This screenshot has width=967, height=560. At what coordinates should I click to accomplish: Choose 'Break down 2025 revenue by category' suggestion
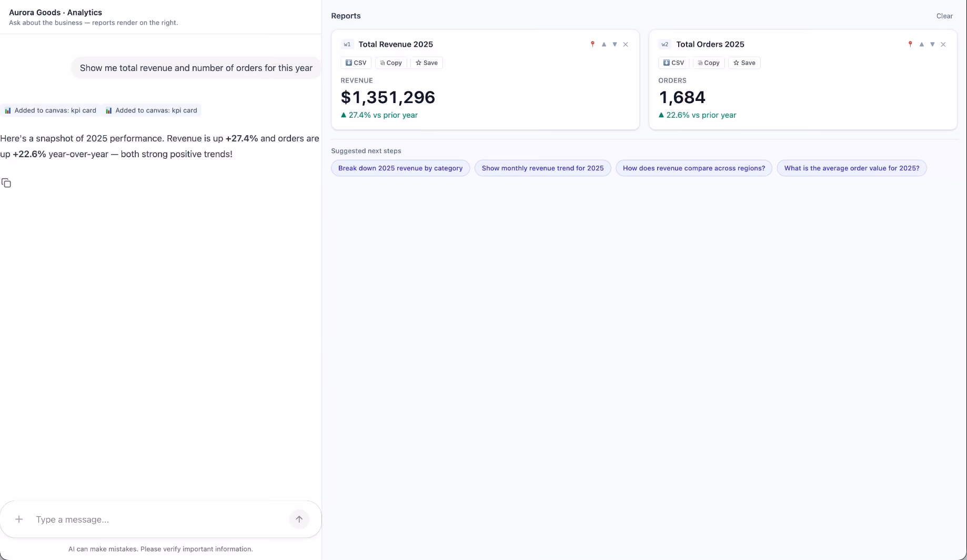coord(400,168)
